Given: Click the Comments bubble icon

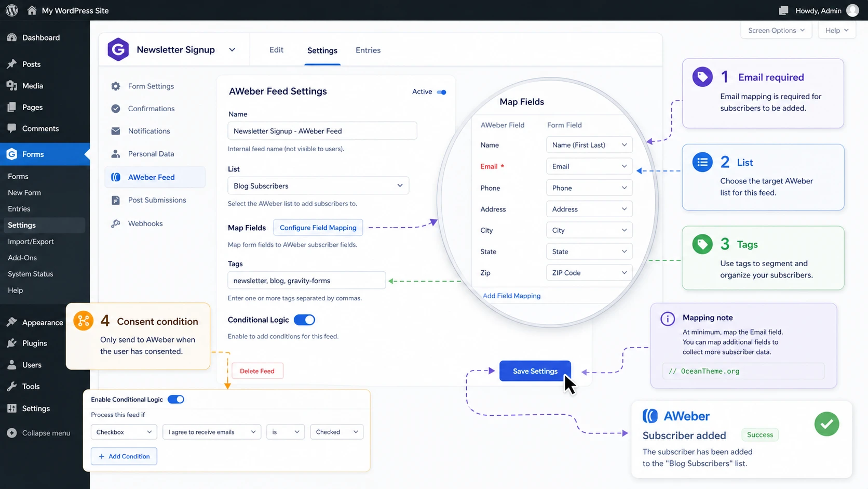Looking at the screenshot, I should pos(12,128).
